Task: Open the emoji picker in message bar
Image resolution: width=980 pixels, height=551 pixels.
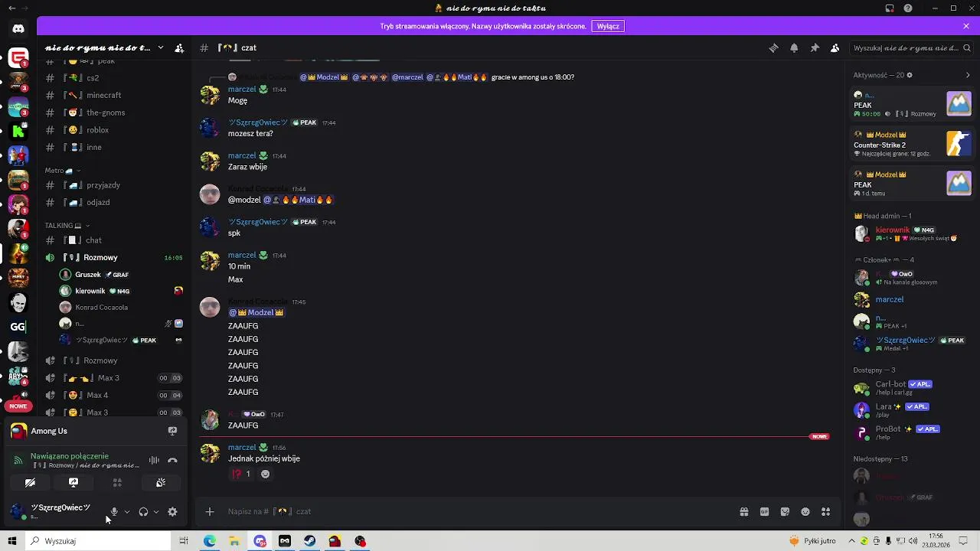Action: (x=805, y=512)
